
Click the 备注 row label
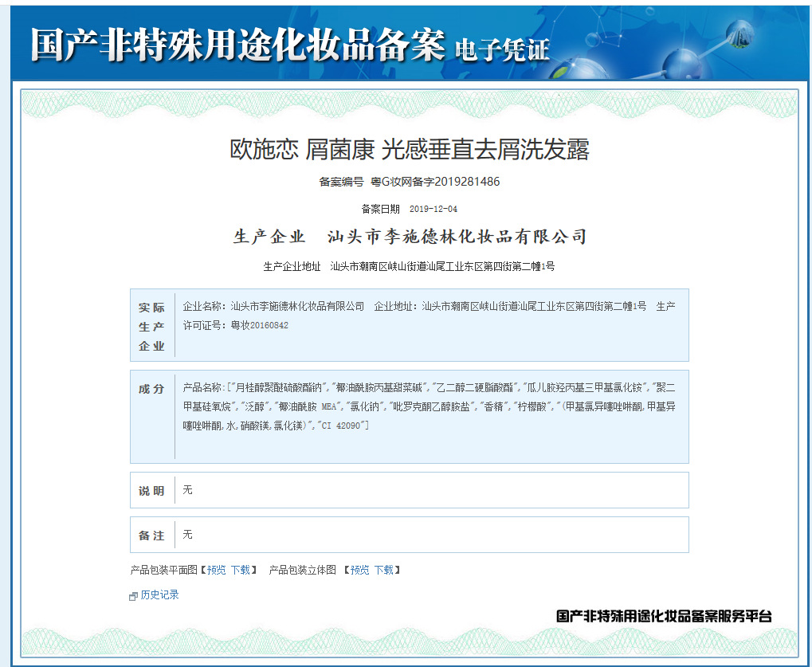point(151,536)
